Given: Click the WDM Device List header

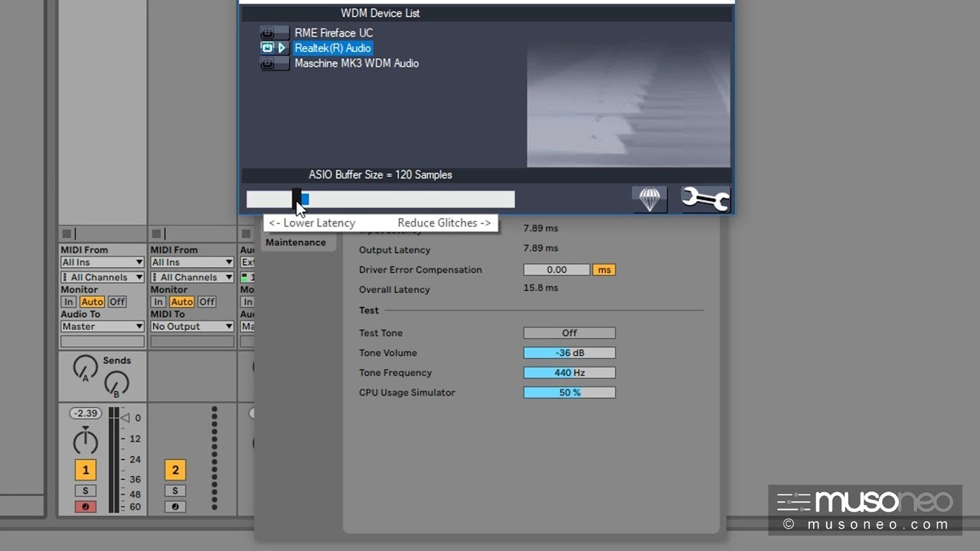Looking at the screenshot, I should (x=381, y=13).
